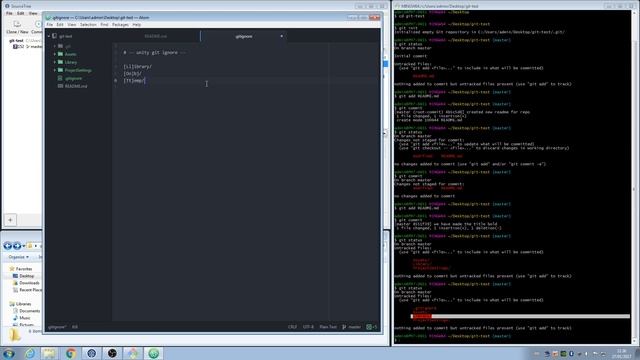Open SourceTree File menu
Image resolution: width=640 pixels, height=360 pixels.
pos(9,13)
